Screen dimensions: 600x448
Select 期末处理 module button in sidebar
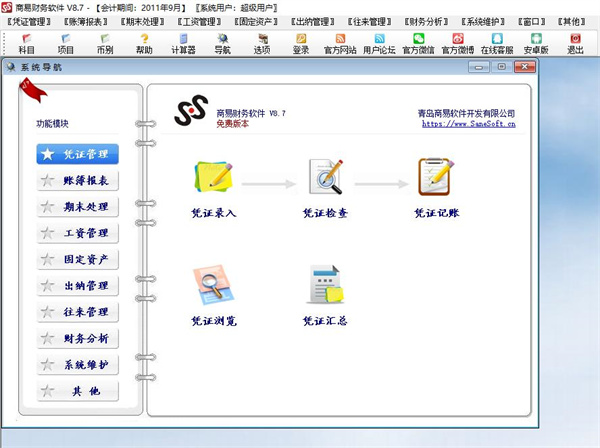(77, 207)
